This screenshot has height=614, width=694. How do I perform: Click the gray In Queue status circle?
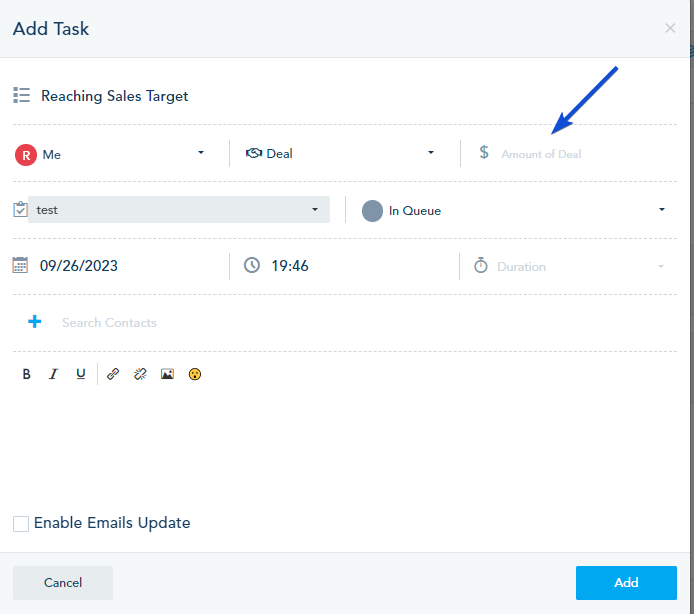click(x=372, y=211)
